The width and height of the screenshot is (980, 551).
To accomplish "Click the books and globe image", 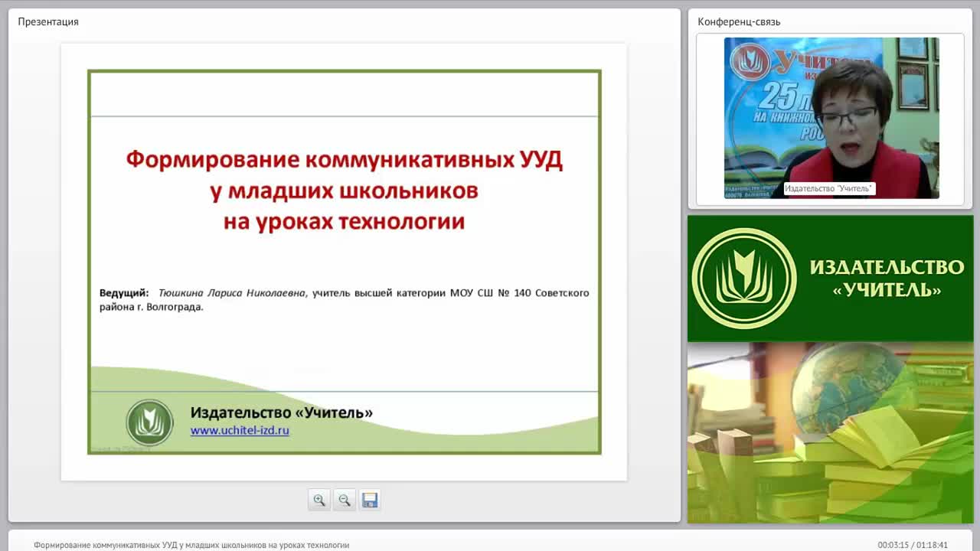I will click(x=831, y=432).
